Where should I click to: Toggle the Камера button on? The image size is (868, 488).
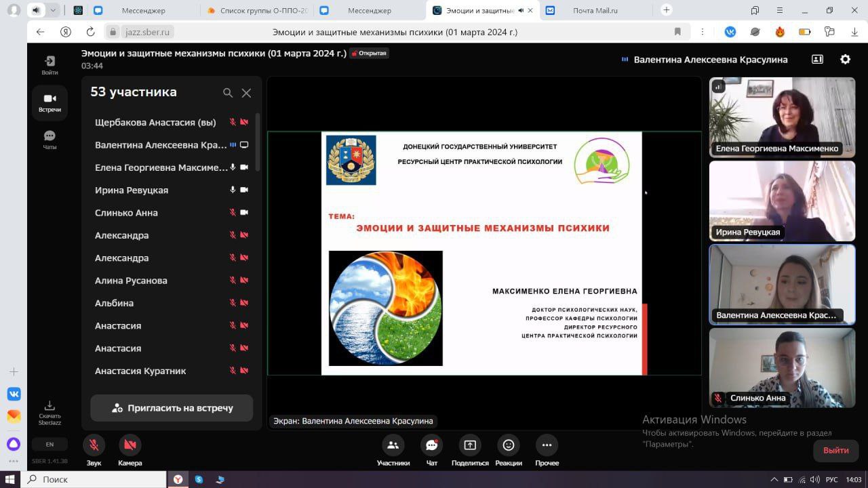(130, 445)
